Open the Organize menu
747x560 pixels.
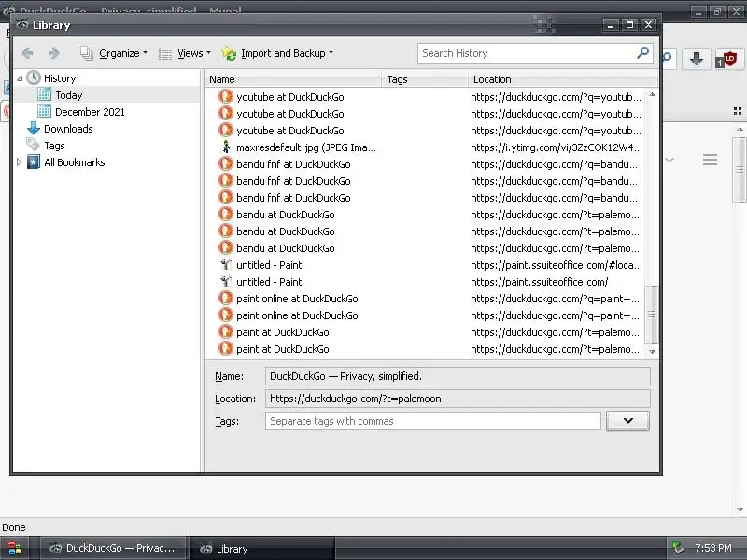[x=113, y=53]
